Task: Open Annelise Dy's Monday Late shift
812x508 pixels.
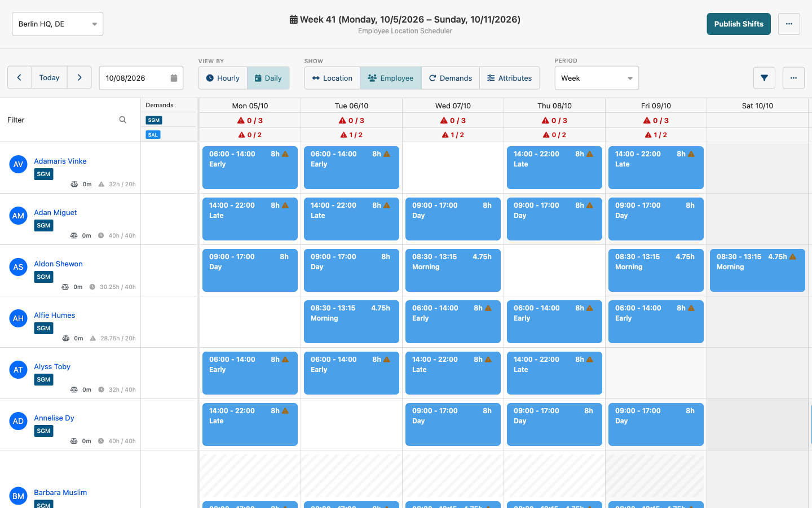Action: 250,424
